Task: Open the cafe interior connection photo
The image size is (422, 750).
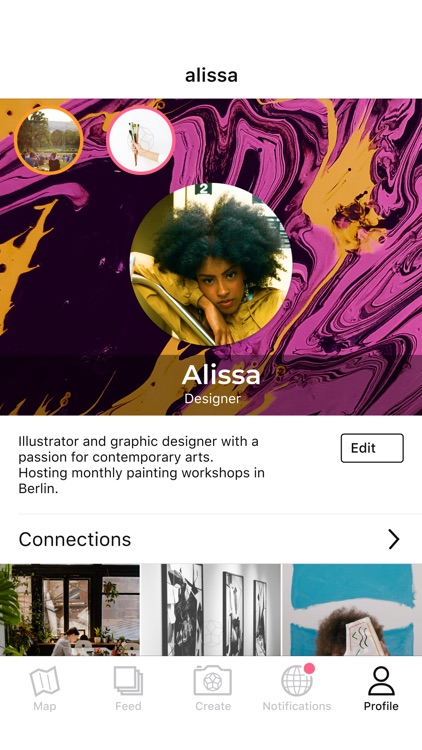Action: [x=70, y=610]
